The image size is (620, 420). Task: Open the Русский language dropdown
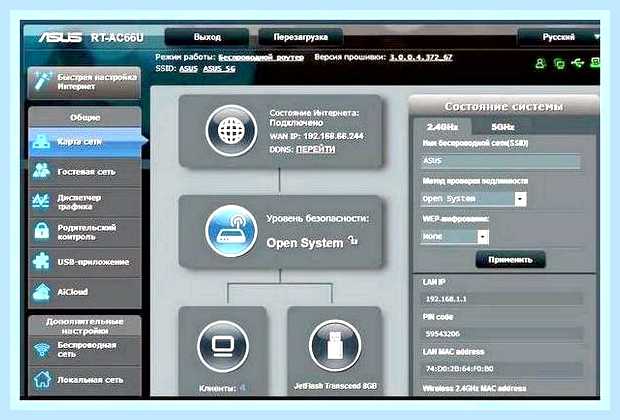coord(558,37)
